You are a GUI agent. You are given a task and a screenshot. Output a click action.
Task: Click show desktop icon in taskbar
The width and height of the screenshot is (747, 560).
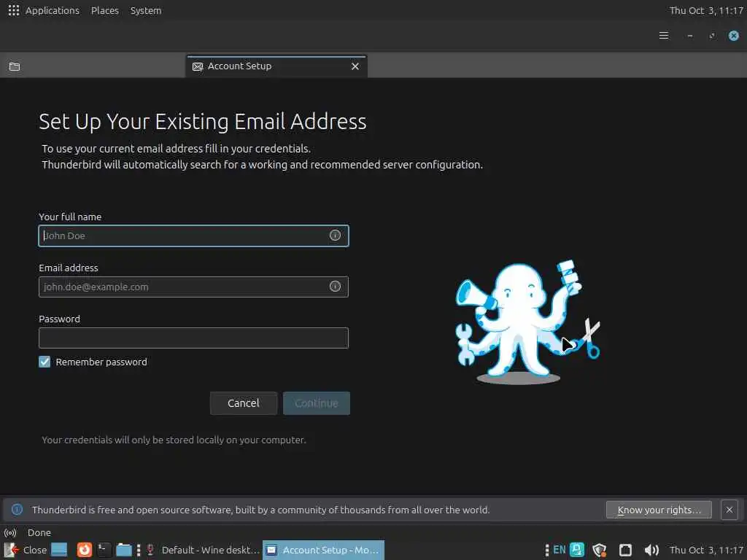click(x=59, y=550)
